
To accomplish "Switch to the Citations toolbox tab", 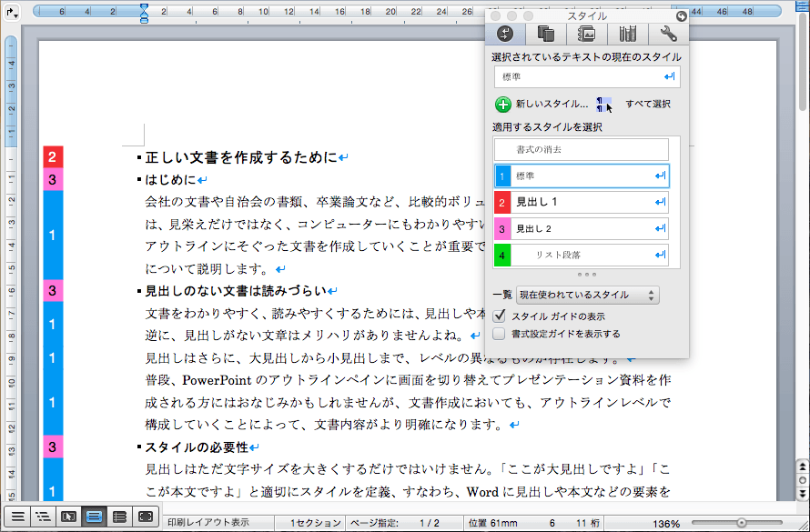I will coord(546,34).
